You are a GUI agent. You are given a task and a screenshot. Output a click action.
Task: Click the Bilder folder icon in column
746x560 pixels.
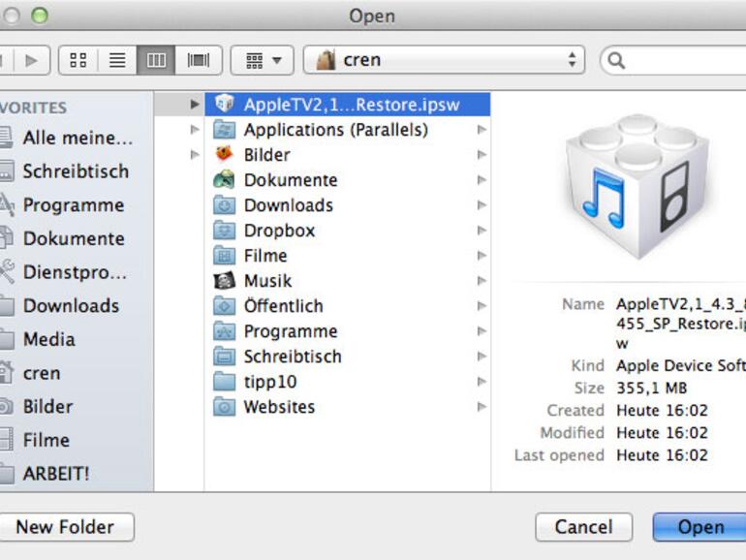(x=225, y=154)
